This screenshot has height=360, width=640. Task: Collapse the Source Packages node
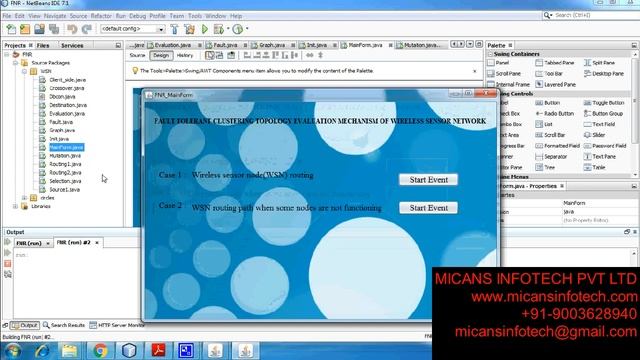(x=15, y=63)
